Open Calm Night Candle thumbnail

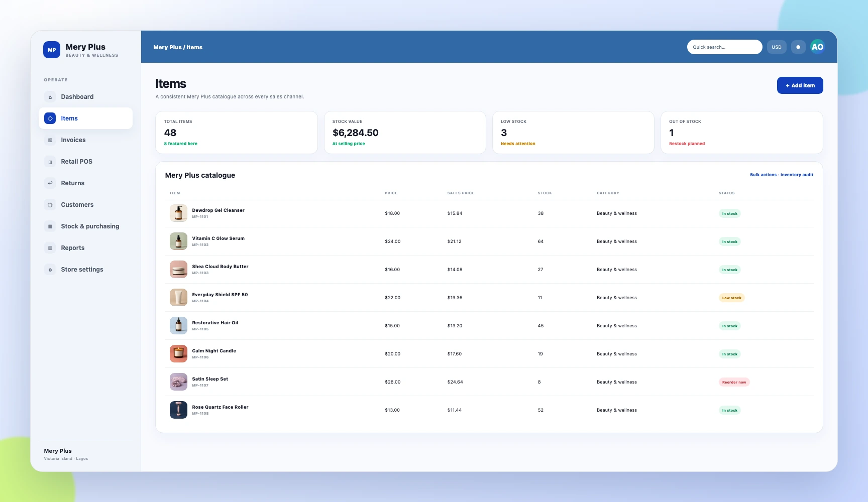[x=178, y=354]
